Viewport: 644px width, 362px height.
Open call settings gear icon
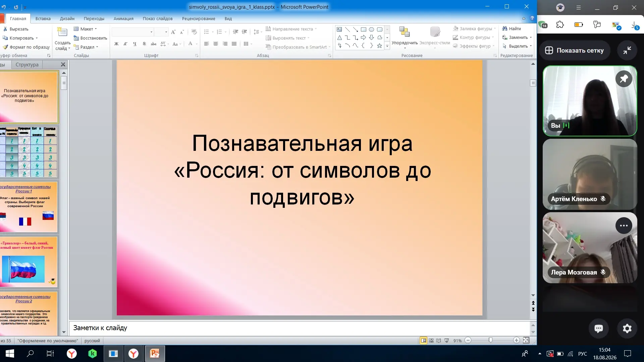(627, 328)
